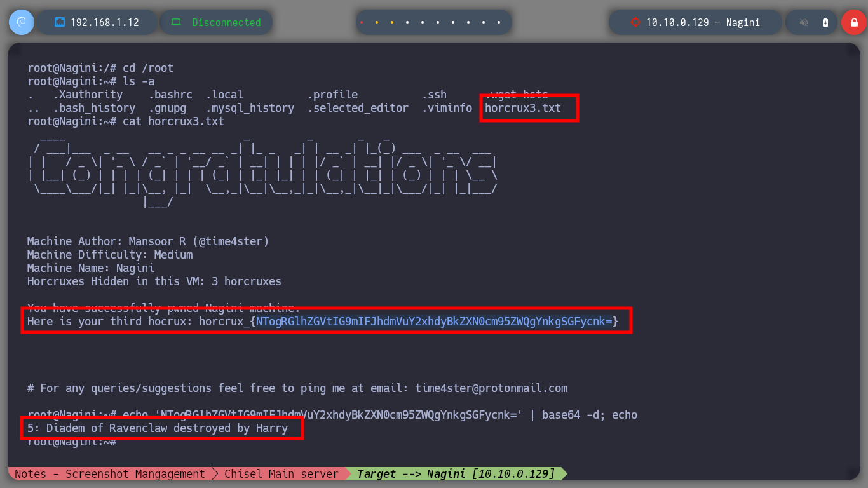Click the decoded 'Diadem of Ravenclaw' output line

(157, 428)
